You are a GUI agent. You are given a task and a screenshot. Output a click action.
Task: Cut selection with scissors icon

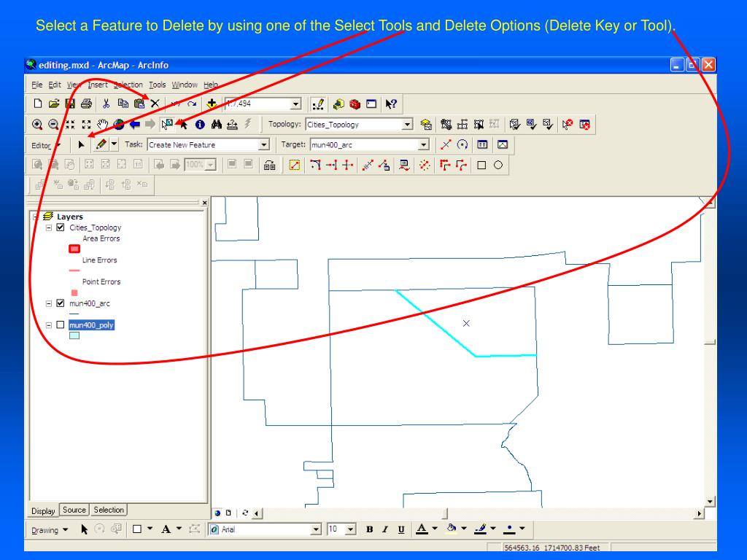point(107,104)
